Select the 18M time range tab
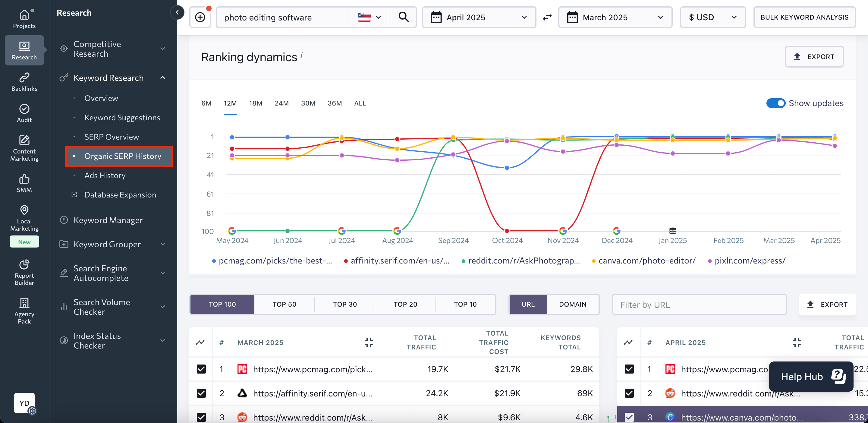The width and height of the screenshot is (868, 423). point(255,103)
